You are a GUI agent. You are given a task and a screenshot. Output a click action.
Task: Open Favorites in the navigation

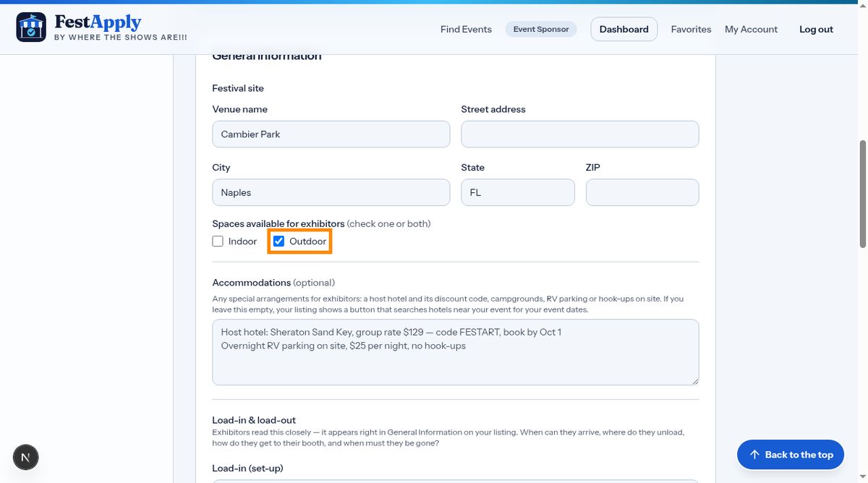(x=691, y=30)
